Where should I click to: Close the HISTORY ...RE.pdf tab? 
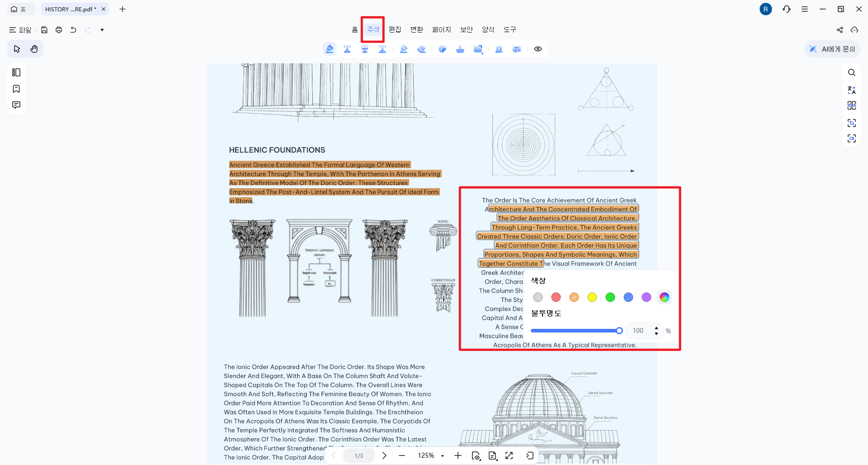pyautogui.click(x=104, y=9)
